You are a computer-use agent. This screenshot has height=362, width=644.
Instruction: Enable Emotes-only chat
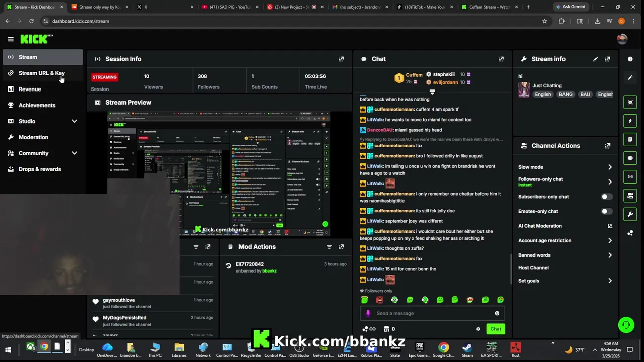[607, 211]
